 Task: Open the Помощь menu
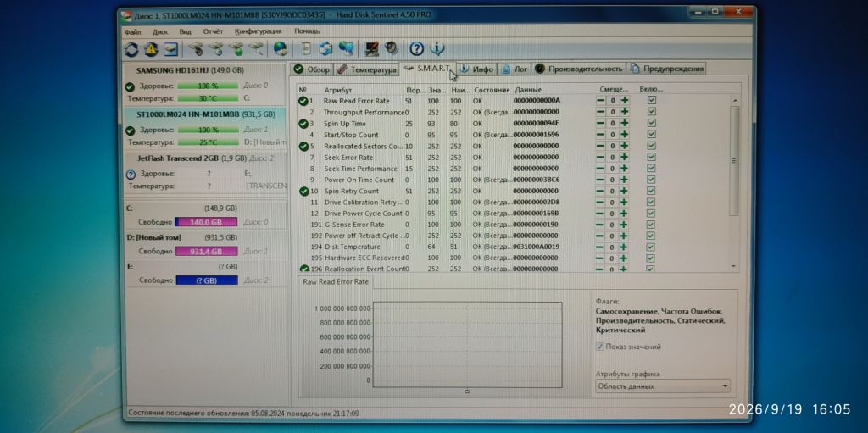point(307,31)
